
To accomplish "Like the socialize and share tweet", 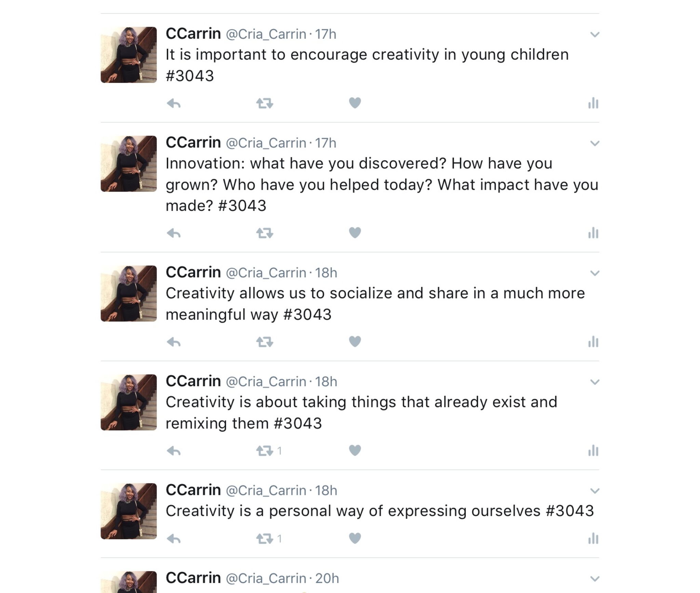I will (355, 341).
